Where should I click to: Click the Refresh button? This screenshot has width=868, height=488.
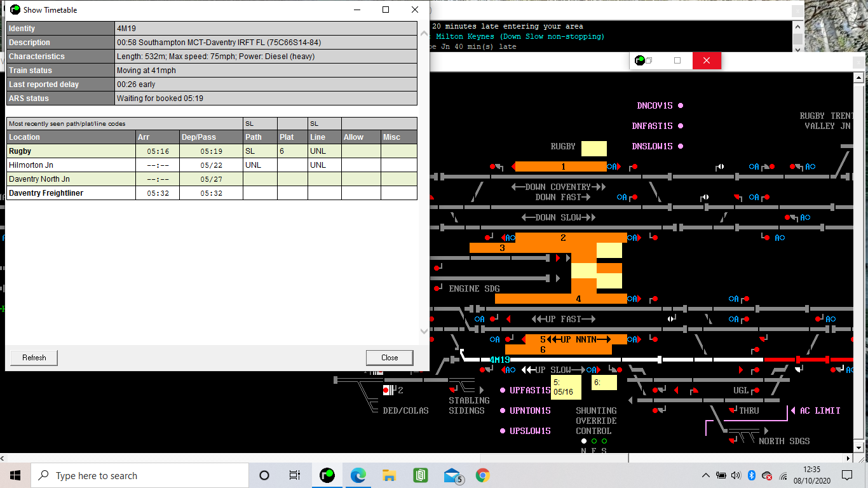34,358
